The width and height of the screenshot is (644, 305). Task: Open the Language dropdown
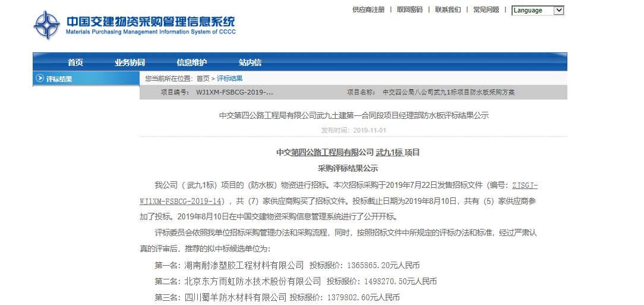point(538,11)
